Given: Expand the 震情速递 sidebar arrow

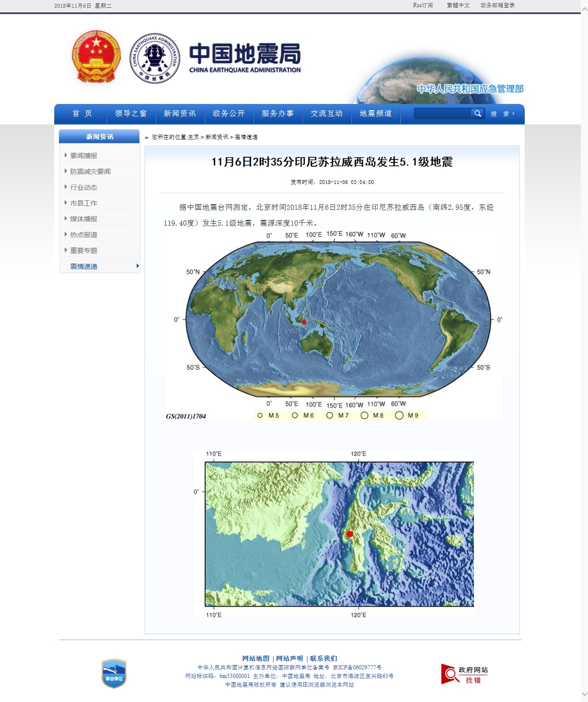Looking at the screenshot, I should pos(138,266).
